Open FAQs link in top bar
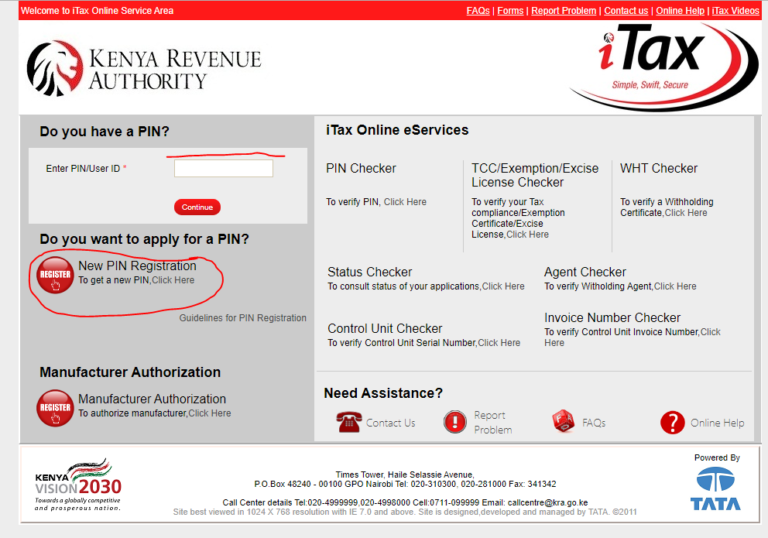The width and height of the screenshot is (768, 538). [x=478, y=11]
